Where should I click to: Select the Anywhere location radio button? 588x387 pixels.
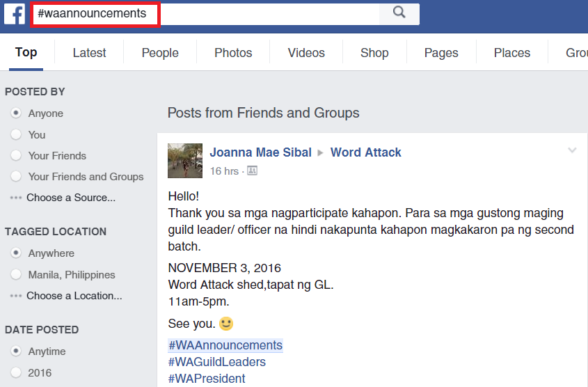(16, 253)
